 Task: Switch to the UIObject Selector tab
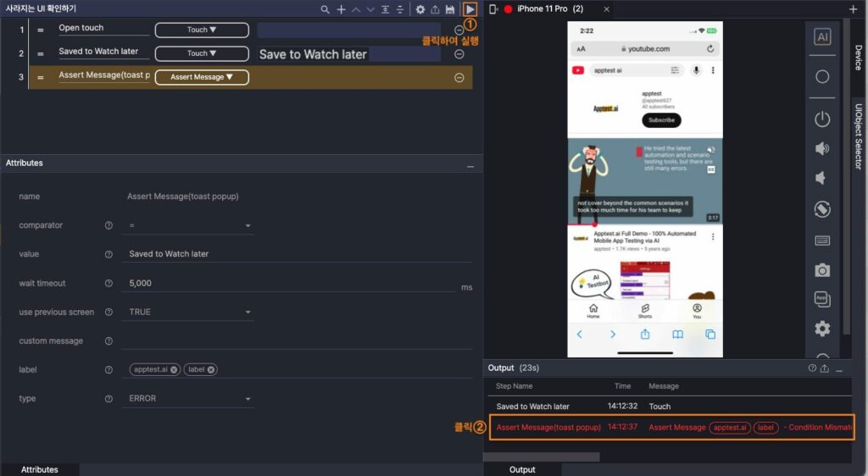point(859,136)
